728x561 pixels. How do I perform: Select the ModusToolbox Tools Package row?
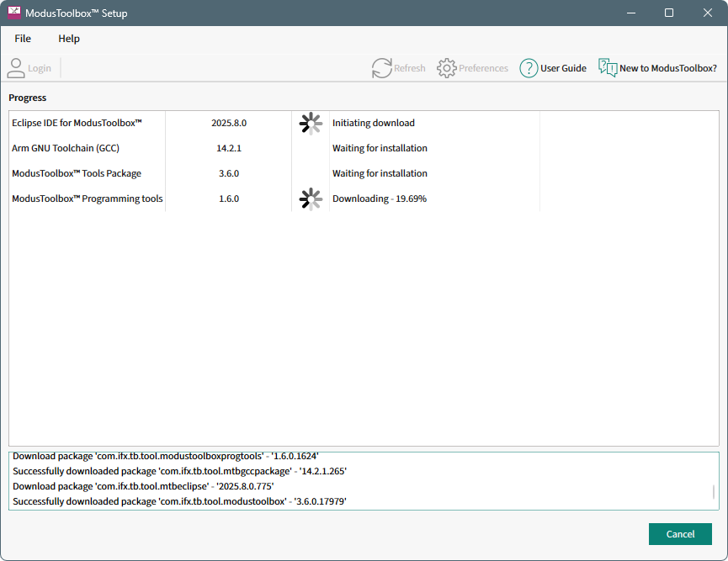point(276,173)
